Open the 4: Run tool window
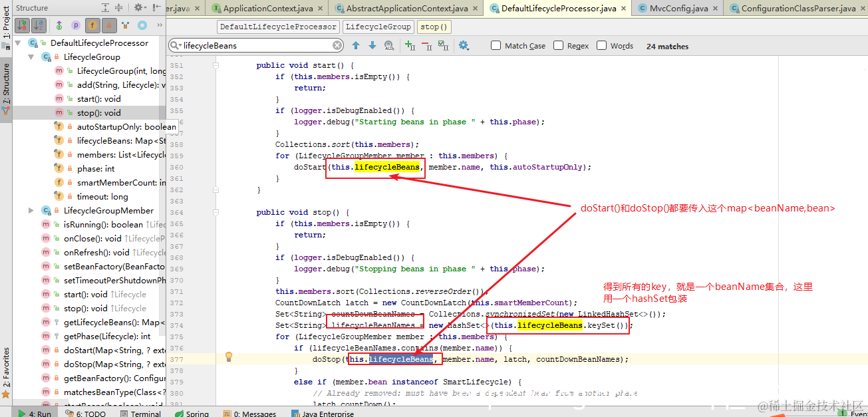The image size is (868, 417). click(x=35, y=413)
